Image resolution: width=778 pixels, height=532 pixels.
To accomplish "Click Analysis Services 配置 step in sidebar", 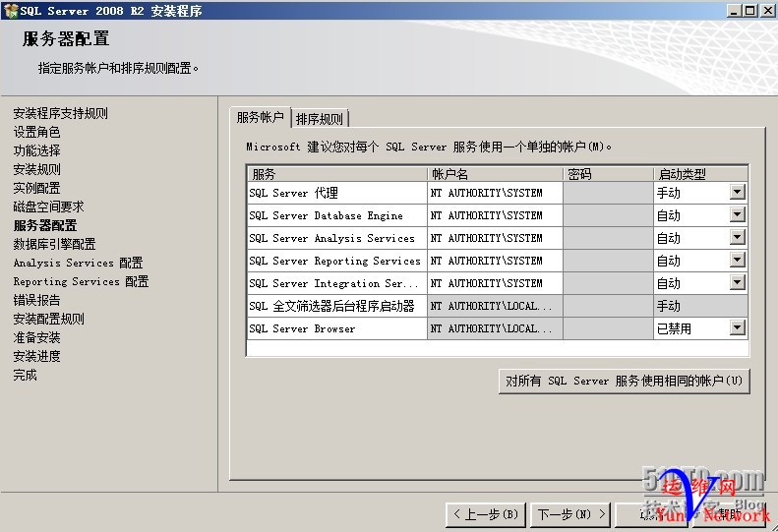I will [78, 263].
